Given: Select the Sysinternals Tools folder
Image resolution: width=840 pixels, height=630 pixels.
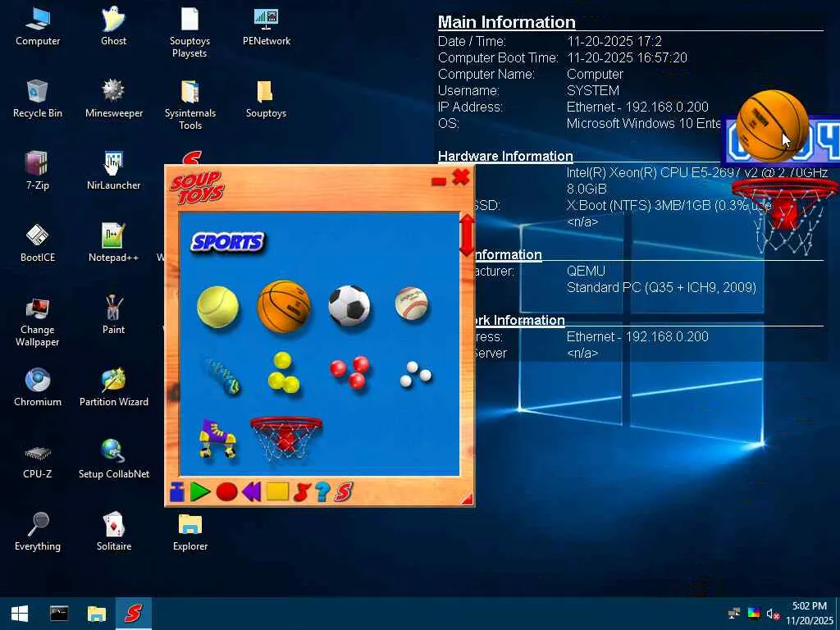Looking at the screenshot, I should (189, 105).
